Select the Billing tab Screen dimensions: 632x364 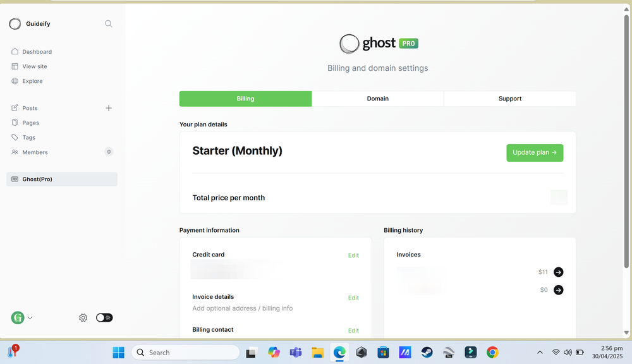pyautogui.click(x=245, y=99)
